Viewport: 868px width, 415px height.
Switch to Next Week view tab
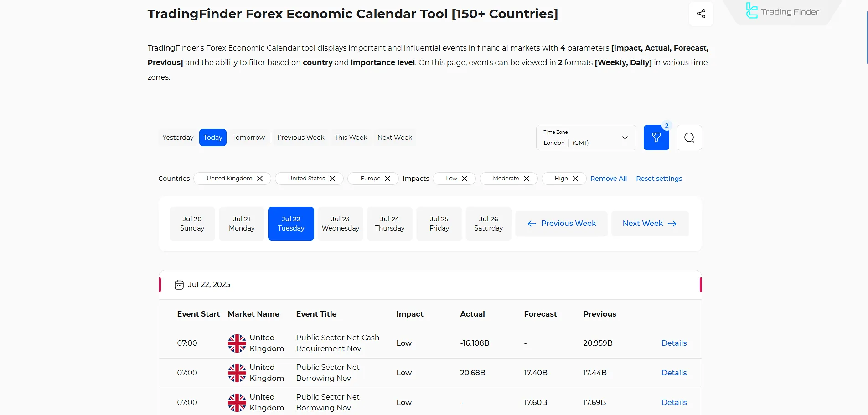pyautogui.click(x=395, y=138)
